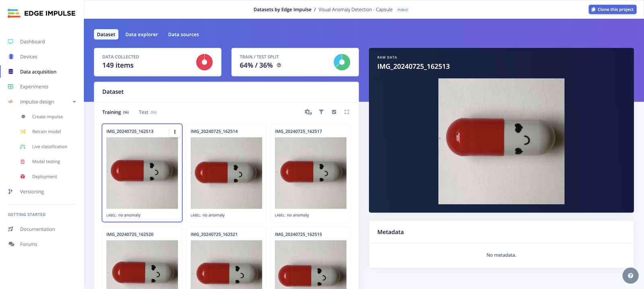Click the Live classification icon

point(23,146)
